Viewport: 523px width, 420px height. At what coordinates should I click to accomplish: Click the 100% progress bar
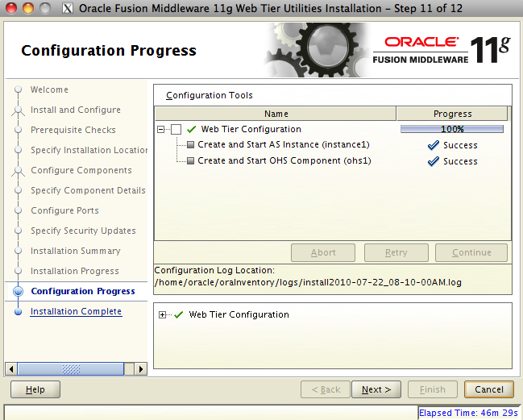tap(452, 129)
